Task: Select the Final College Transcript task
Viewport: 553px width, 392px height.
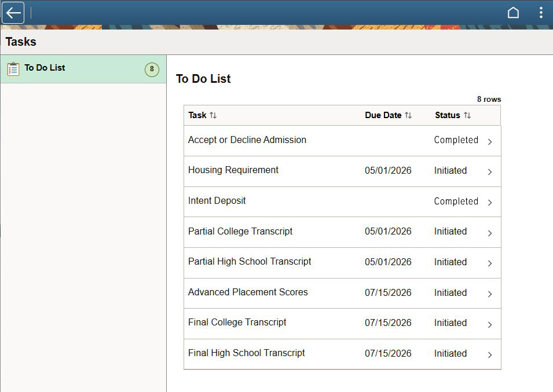Action: (237, 322)
